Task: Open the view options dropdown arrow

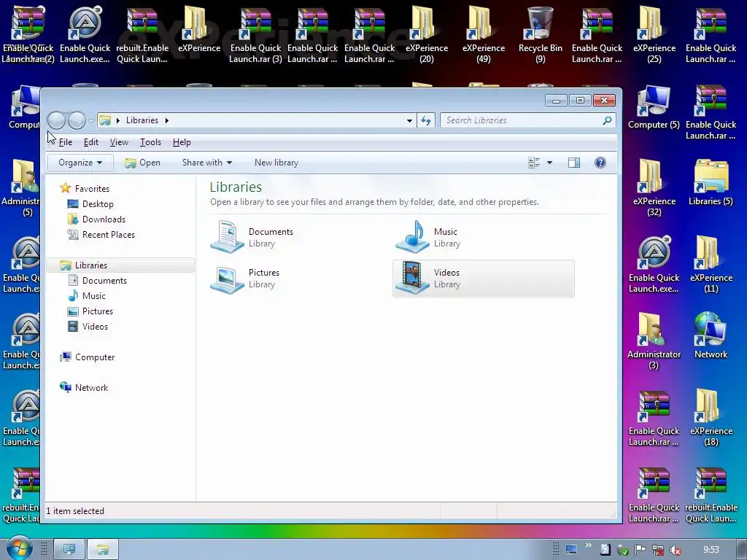Action: [550, 163]
